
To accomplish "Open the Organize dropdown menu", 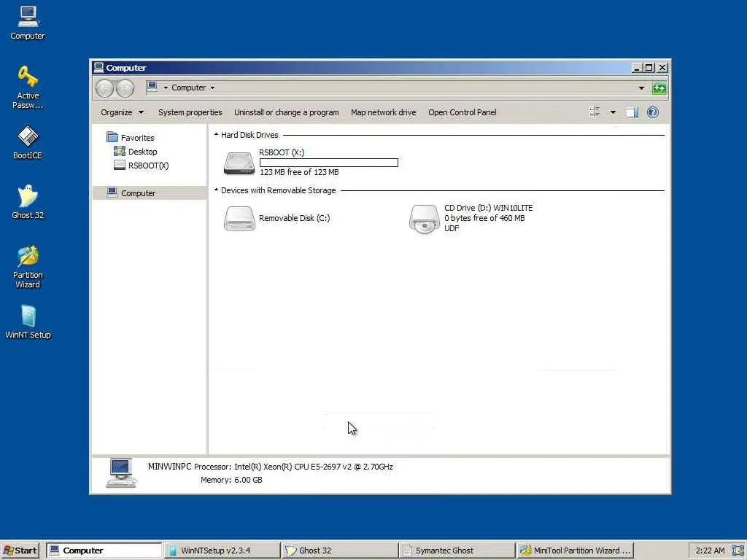I will [122, 112].
